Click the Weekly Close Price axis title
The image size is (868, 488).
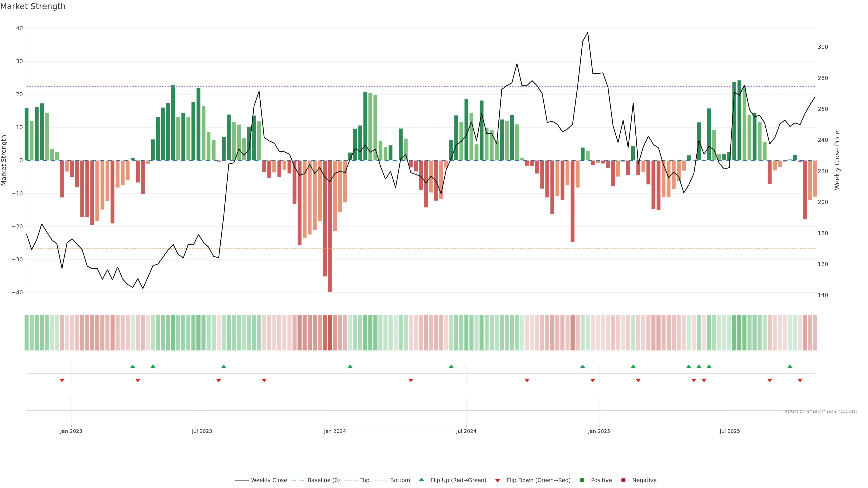coord(837,160)
